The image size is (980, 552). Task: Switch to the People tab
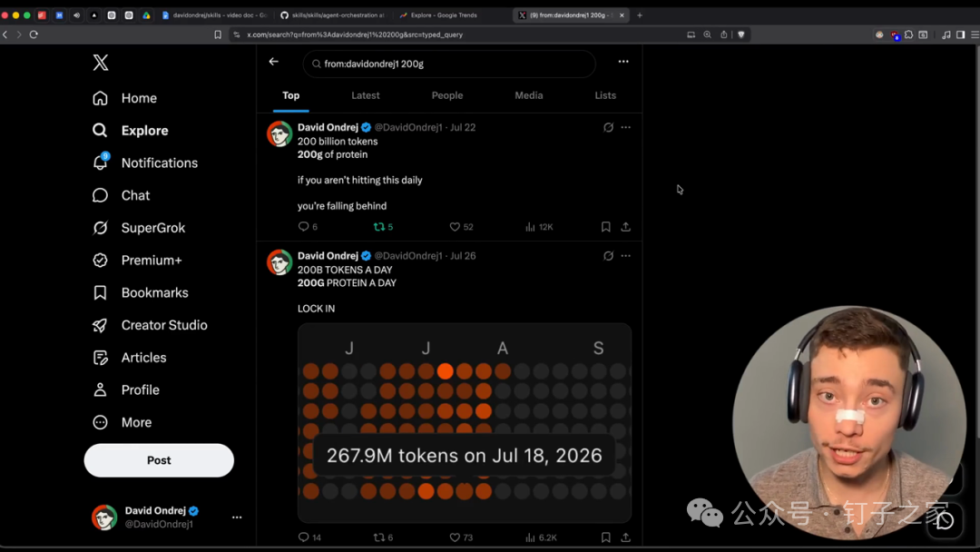[446, 95]
